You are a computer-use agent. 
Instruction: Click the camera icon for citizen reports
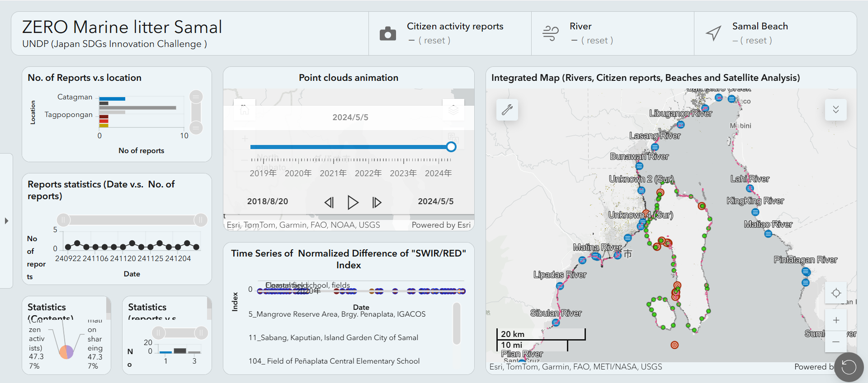pos(387,34)
